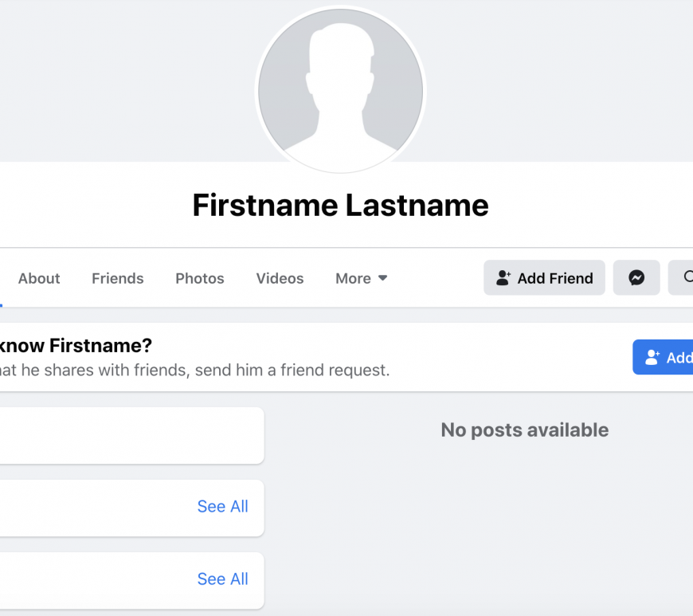Screen dimensions: 693x616
Task: Open the lower See All link
Action: (x=223, y=579)
